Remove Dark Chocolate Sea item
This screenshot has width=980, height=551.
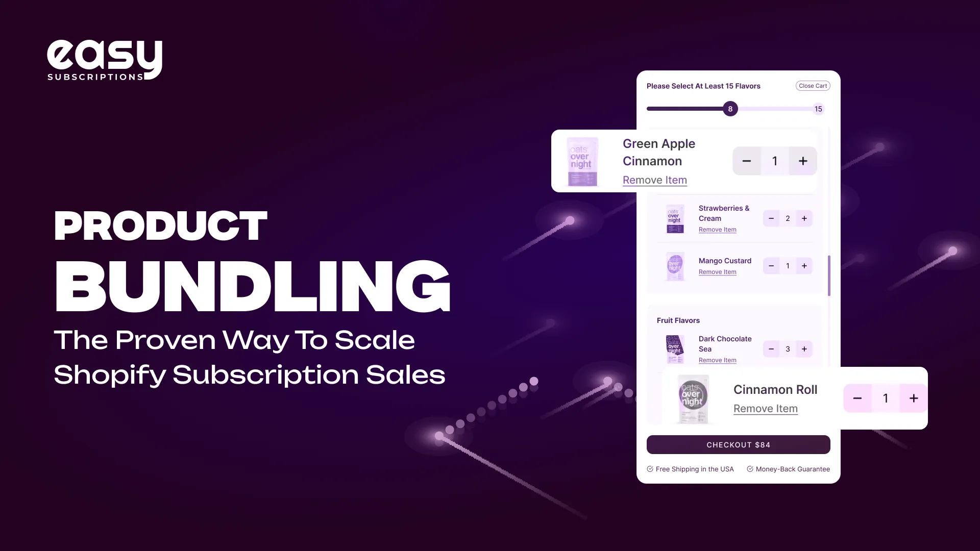718,360
